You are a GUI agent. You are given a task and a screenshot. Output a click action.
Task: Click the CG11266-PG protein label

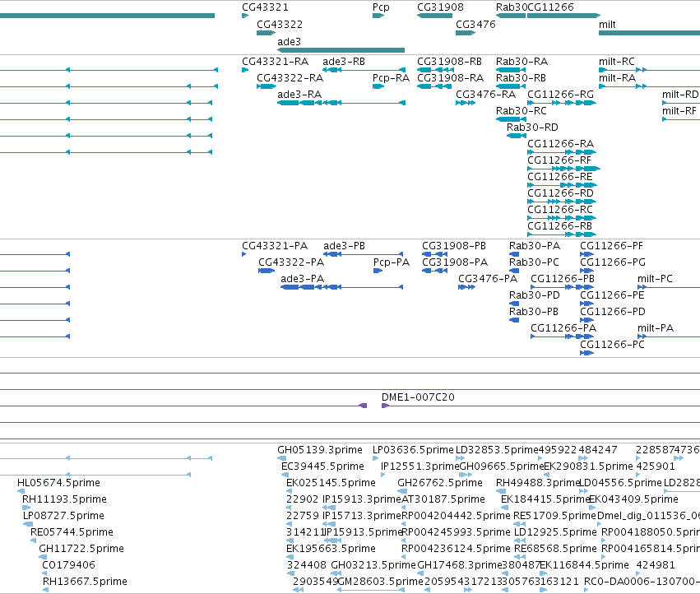pos(613,262)
